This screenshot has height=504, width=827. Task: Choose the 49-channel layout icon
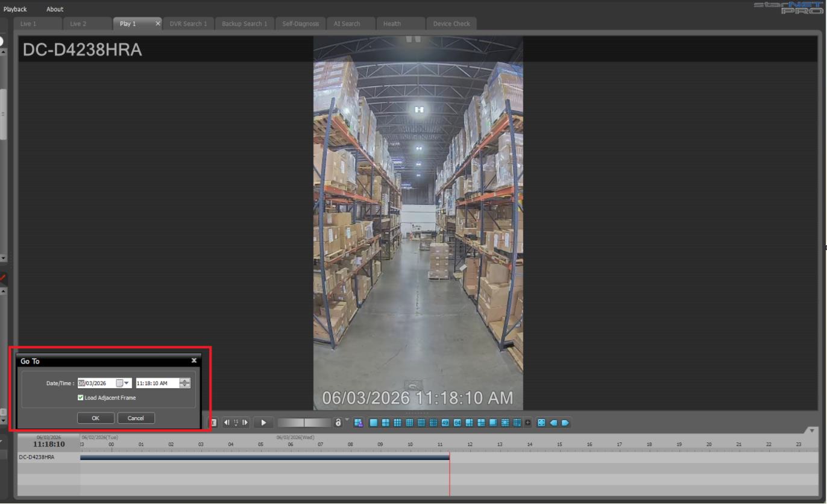445,423
